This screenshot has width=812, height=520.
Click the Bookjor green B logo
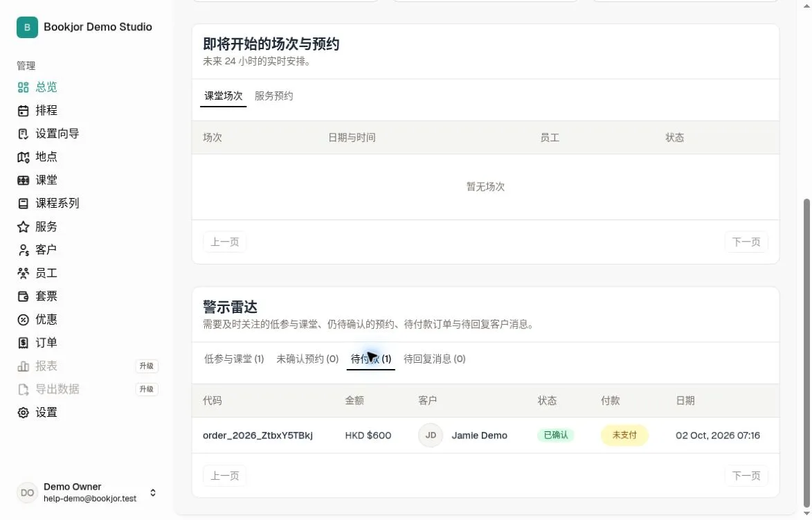[27, 27]
